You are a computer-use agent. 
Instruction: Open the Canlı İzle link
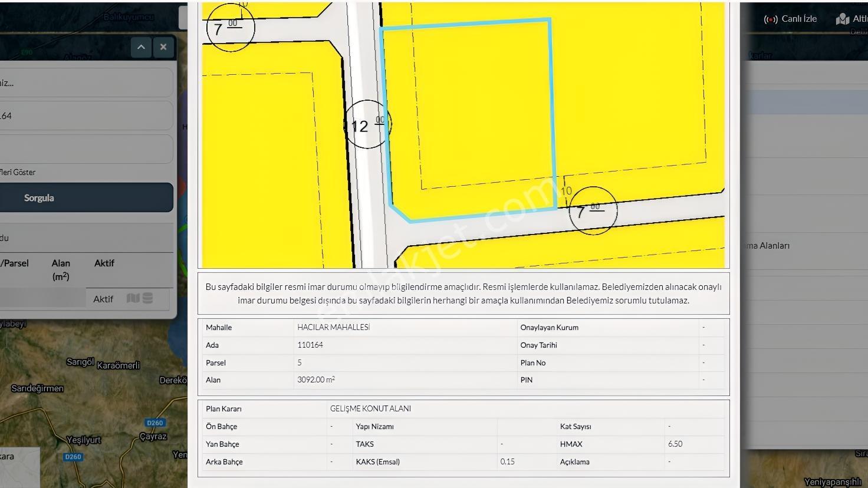[799, 19]
